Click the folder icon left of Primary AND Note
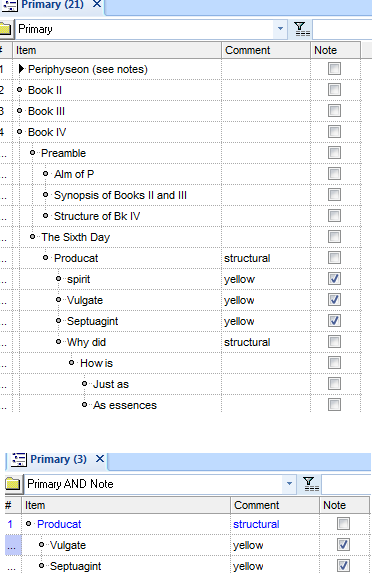Screen dimensions: 374x578 tap(13, 484)
